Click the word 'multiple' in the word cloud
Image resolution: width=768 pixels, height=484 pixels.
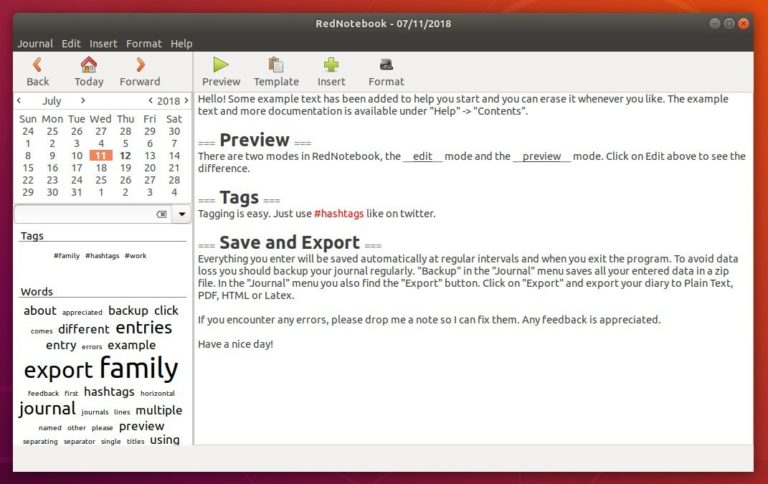(159, 411)
